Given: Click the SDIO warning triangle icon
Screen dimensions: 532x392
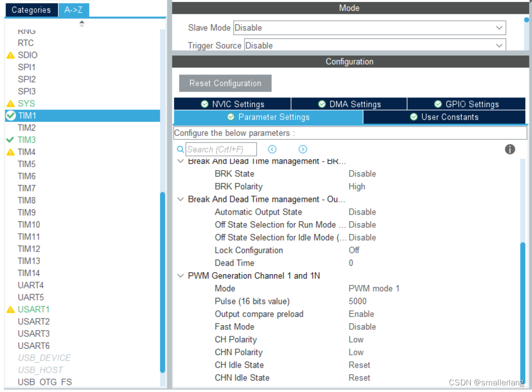Looking at the screenshot, I should click(11, 55).
